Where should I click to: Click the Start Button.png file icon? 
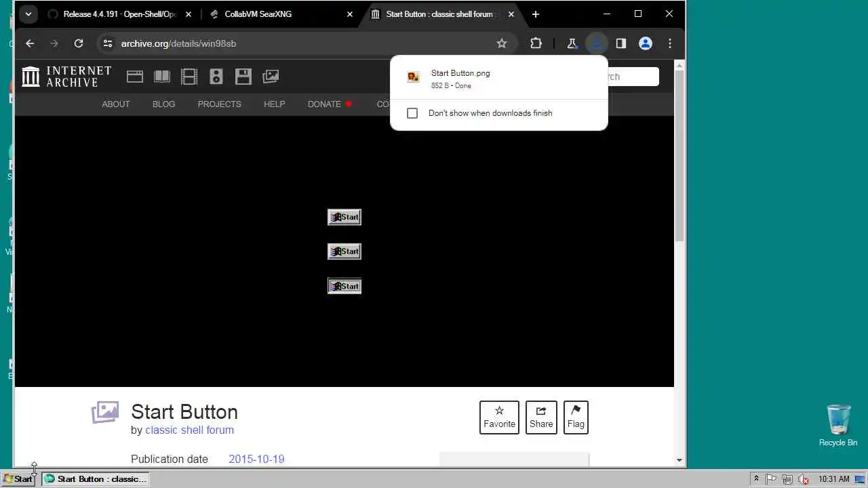pos(413,77)
